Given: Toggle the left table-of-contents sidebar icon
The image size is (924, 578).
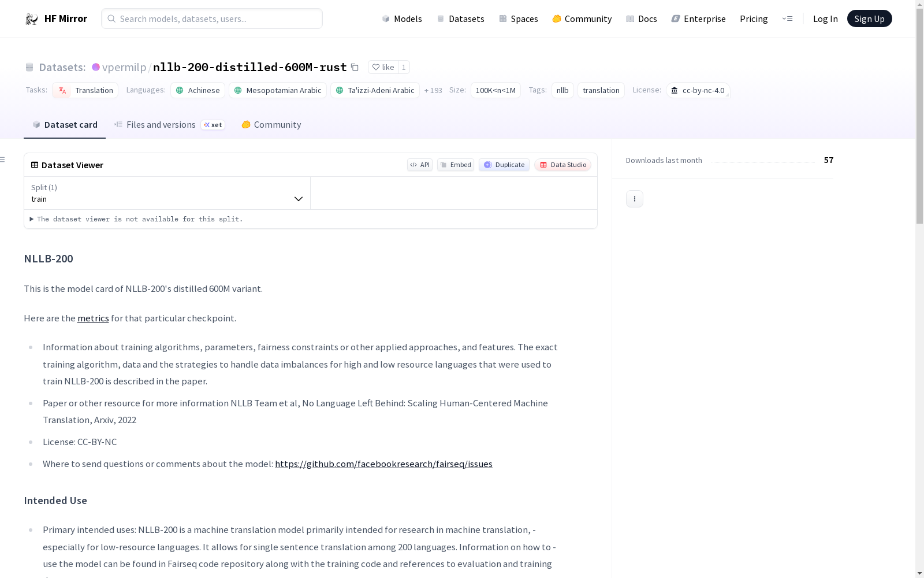Looking at the screenshot, I should click(3, 160).
